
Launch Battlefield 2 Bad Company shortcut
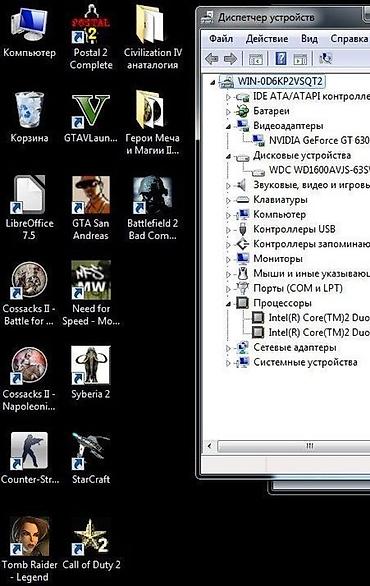[152, 207]
